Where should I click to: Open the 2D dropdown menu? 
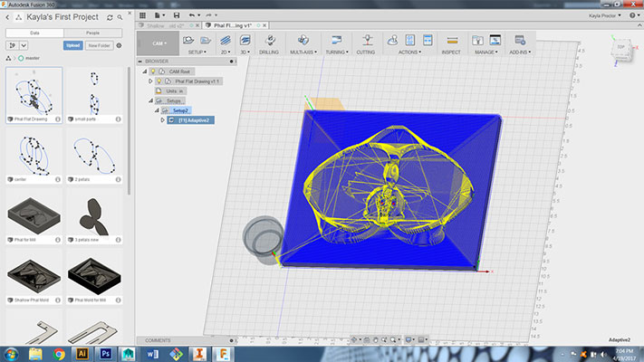click(226, 52)
